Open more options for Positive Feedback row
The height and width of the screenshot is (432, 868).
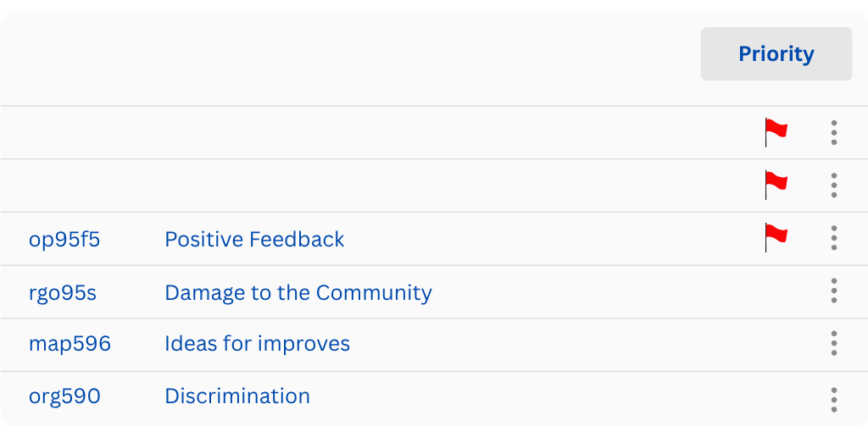(x=834, y=238)
